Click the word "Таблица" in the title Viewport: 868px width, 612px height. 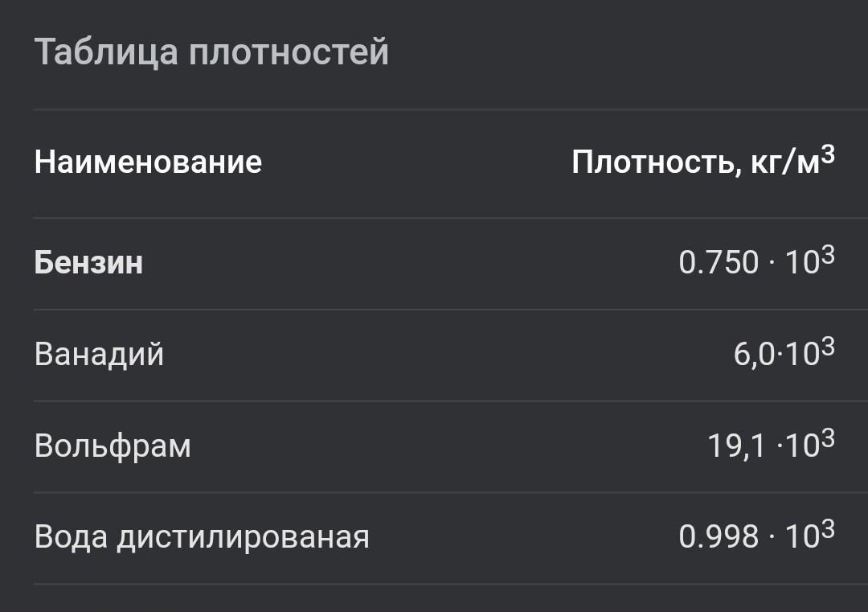click(107, 53)
